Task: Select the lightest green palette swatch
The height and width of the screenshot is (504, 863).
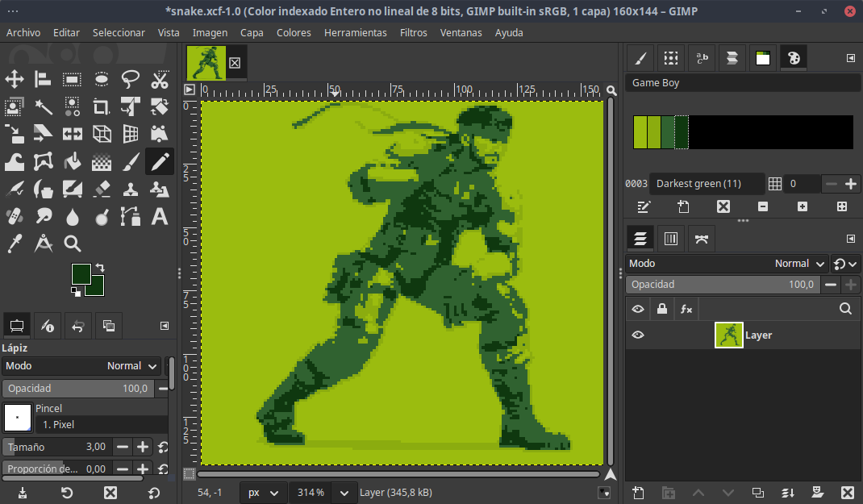Action: pyautogui.click(x=640, y=132)
